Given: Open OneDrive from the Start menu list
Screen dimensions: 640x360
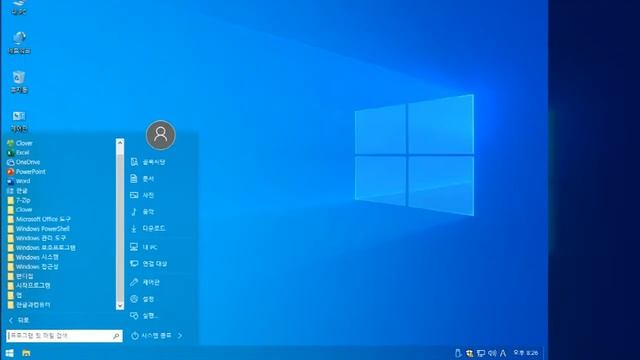Looking at the screenshot, I should pyautogui.click(x=23, y=162).
